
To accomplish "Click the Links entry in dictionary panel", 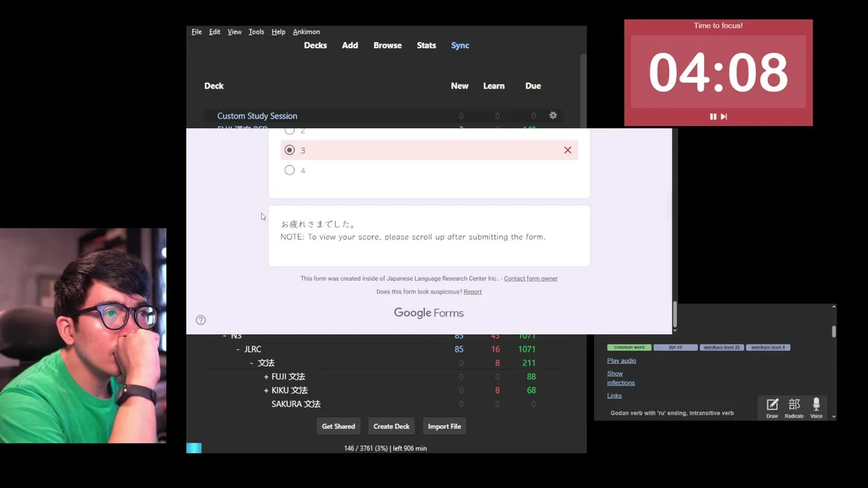I will point(614,396).
